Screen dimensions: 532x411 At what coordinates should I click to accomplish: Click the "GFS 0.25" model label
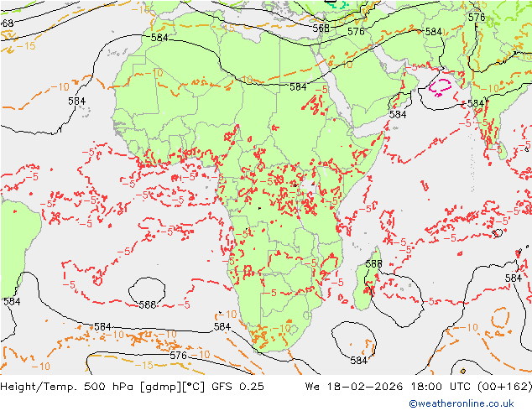click(x=237, y=387)
